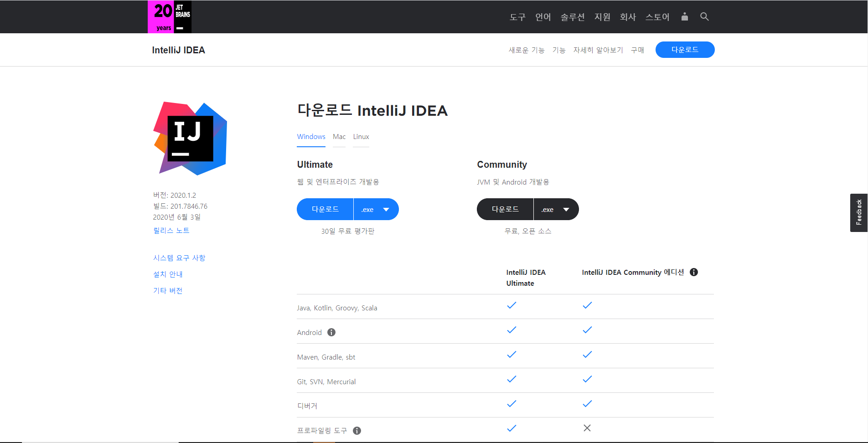The image size is (868, 443).
Task: Open the Feedback side tab
Action: [859, 213]
